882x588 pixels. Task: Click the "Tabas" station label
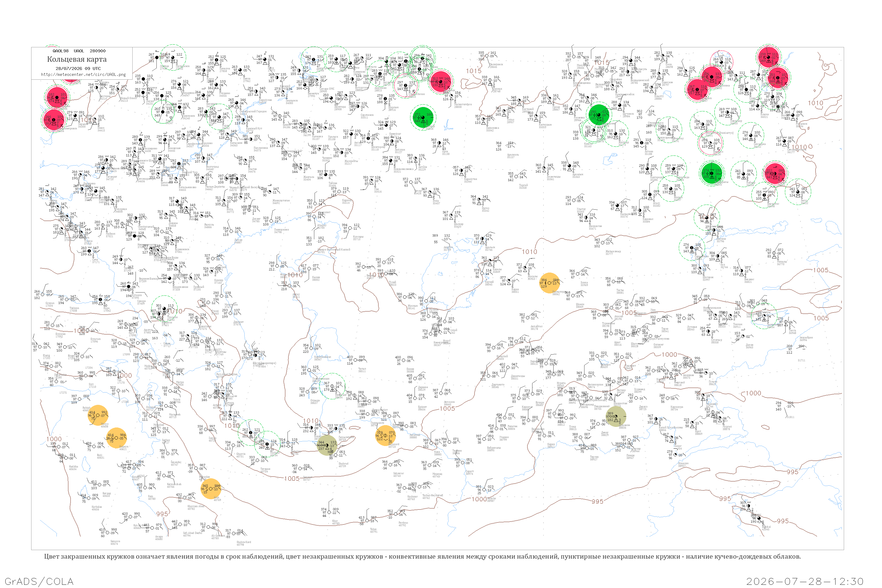click(373, 529)
